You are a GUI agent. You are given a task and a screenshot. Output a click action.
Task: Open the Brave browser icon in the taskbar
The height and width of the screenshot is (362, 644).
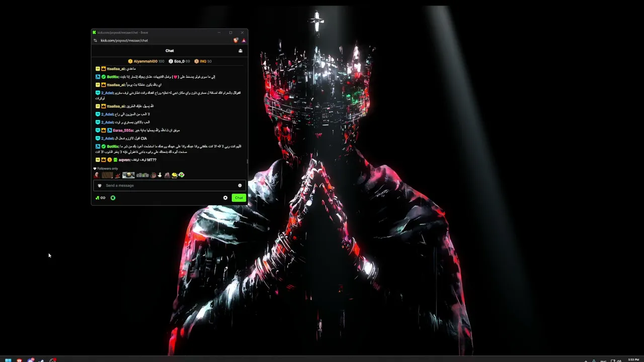[x=19, y=359]
